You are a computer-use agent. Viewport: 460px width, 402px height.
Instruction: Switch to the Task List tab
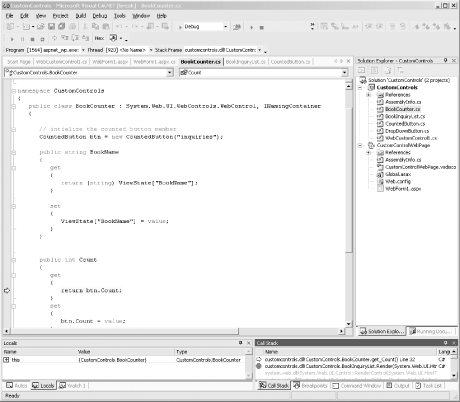click(428, 386)
